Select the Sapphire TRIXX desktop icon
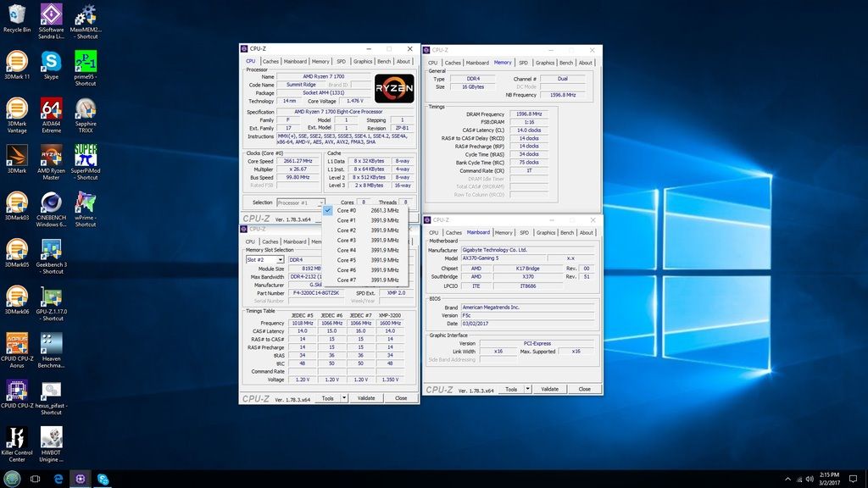The height and width of the screenshot is (488, 868). [x=86, y=115]
